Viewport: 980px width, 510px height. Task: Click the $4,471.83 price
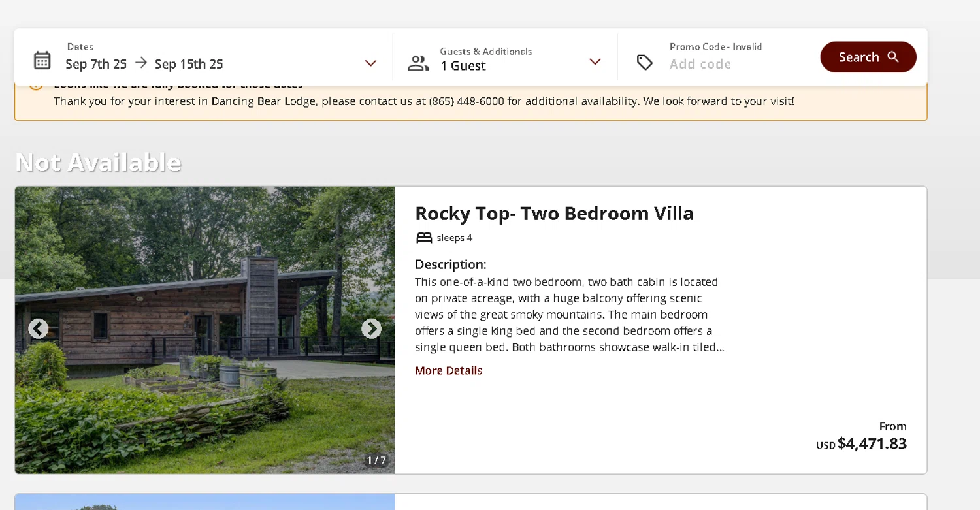pos(872,444)
